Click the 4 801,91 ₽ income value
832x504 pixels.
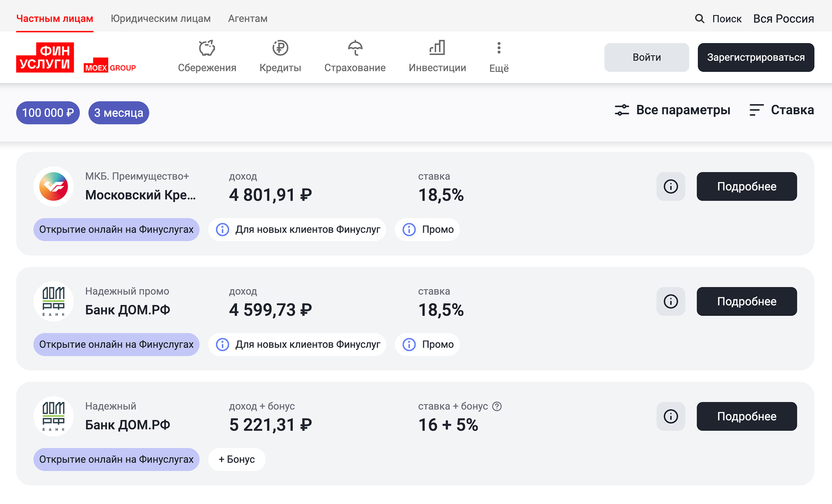pos(270,195)
